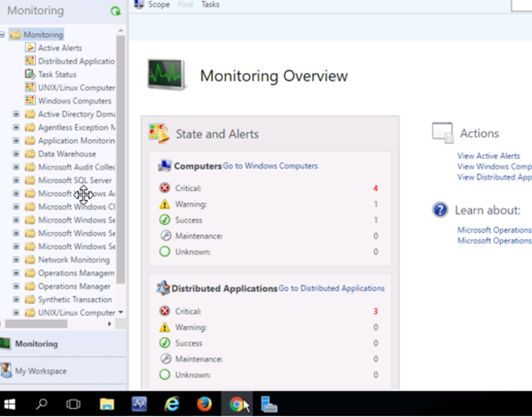This screenshot has width=532, height=417.
Task: Click the Distributed Applications Critical count 3
Action: click(x=376, y=311)
